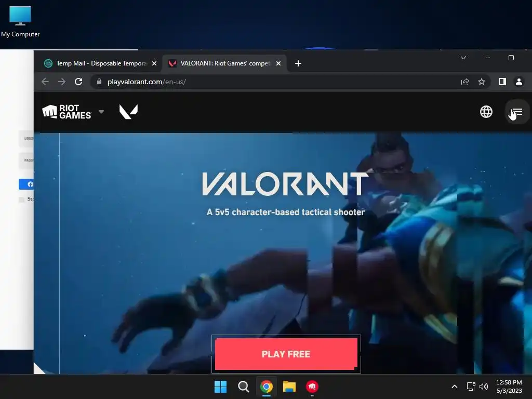Close the VALORANT tab
Viewport: 532px width, 399px height.
tap(278, 63)
